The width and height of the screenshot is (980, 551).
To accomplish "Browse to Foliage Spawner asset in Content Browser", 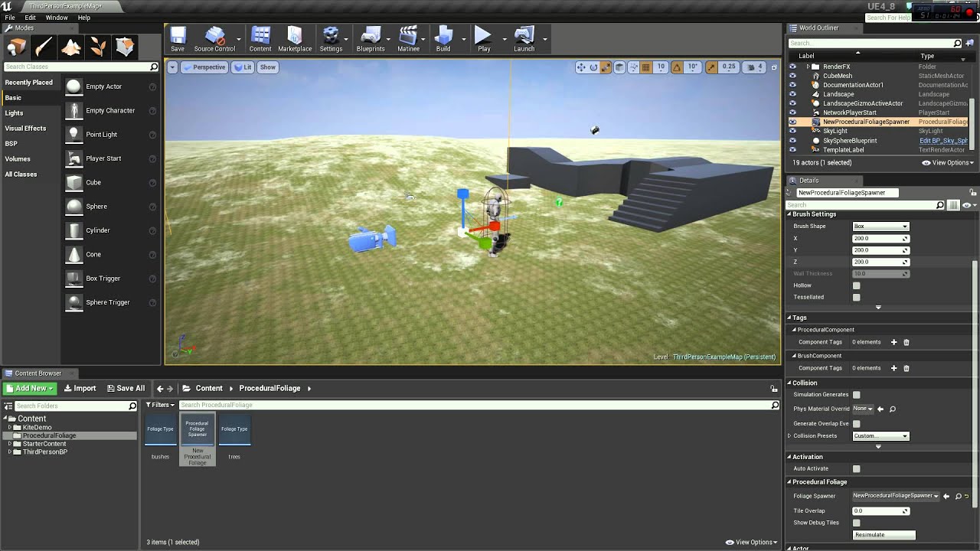I will pyautogui.click(x=958, y=496).
